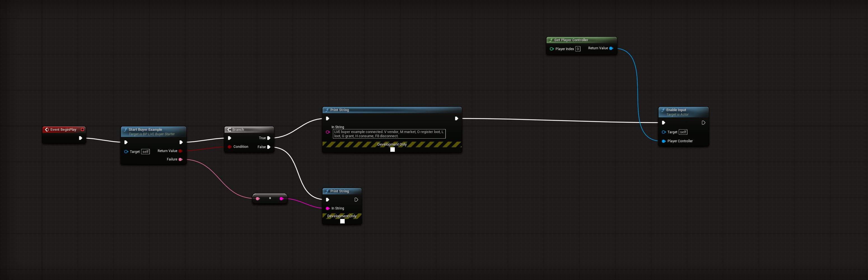Select the Branch node title
Image resolution: width=868 pixels, height=280 pixels.
pos(238,130)
